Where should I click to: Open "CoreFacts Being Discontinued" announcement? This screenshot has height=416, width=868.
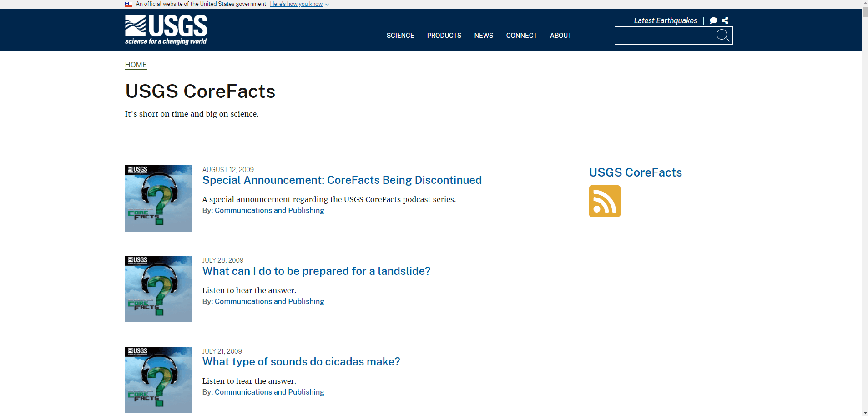tap(342, 180)
